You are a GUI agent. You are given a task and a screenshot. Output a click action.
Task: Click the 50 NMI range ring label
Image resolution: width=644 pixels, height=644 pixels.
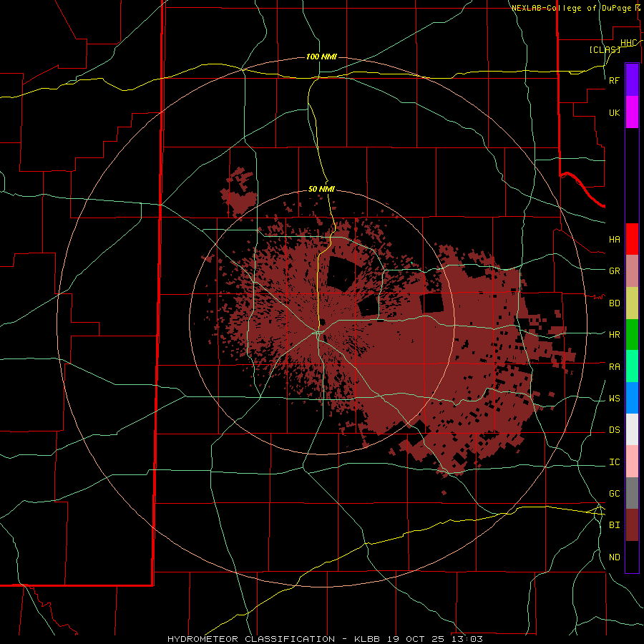321,189
